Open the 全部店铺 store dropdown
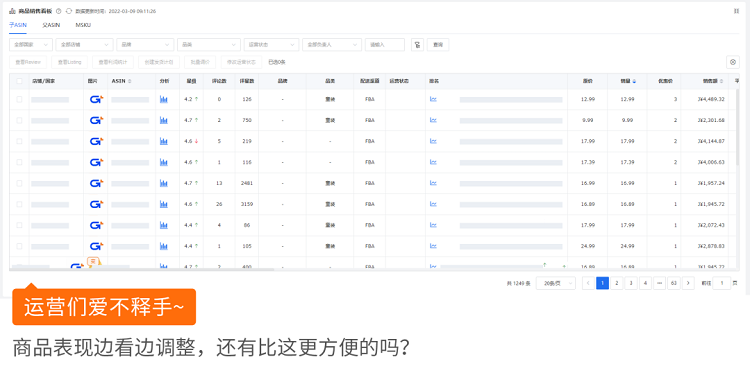Screen dimensions: 750x375 click(x=84, y=45)
